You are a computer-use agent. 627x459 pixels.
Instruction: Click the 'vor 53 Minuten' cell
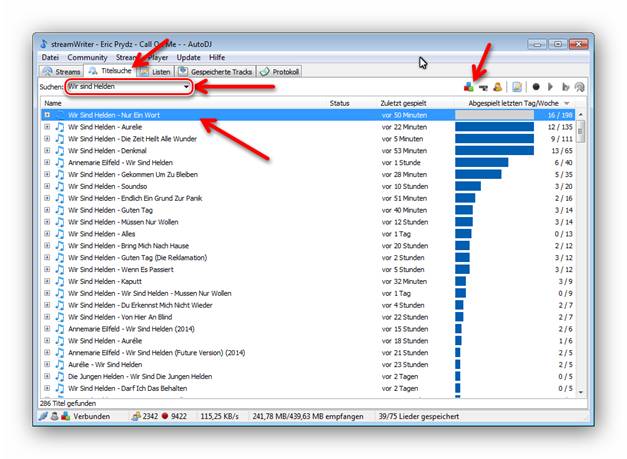[404, 151]
